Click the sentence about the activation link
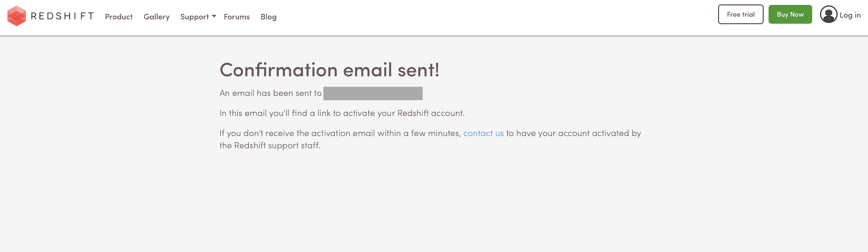 point(342,113)
